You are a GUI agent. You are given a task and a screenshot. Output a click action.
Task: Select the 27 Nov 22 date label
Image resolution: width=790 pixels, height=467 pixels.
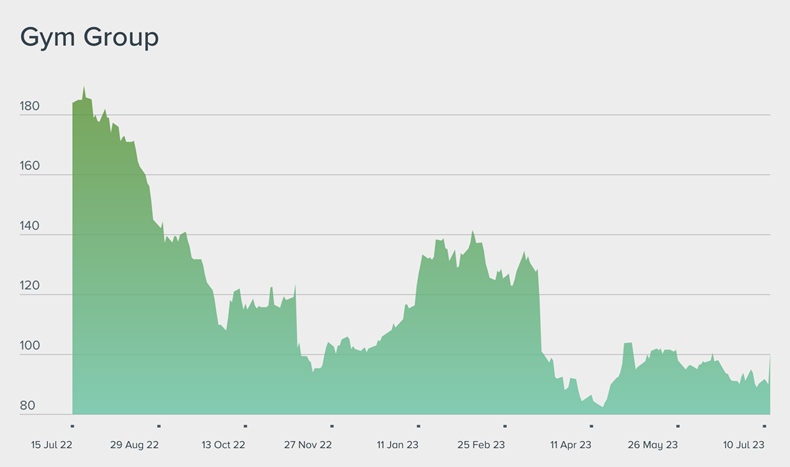pos(308,444)
